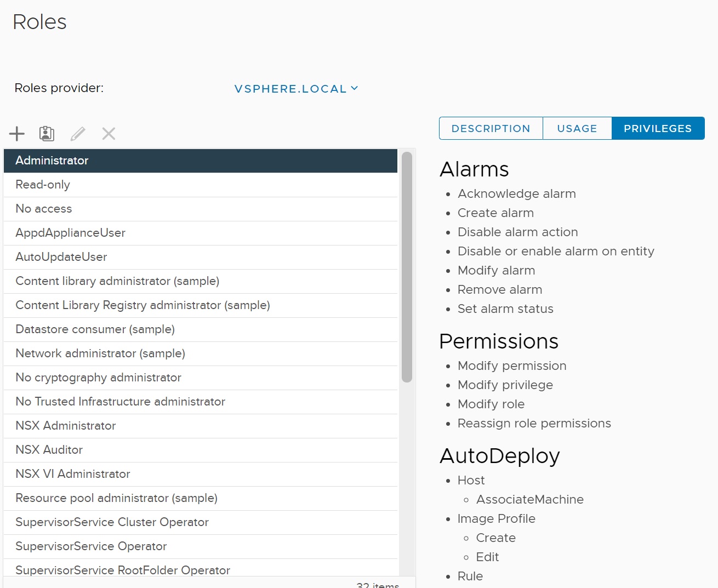Image resolution: width=718 pixels, height=588 pixels.
Task: Select the Read-only role
Action: click(x=201, y=185)
